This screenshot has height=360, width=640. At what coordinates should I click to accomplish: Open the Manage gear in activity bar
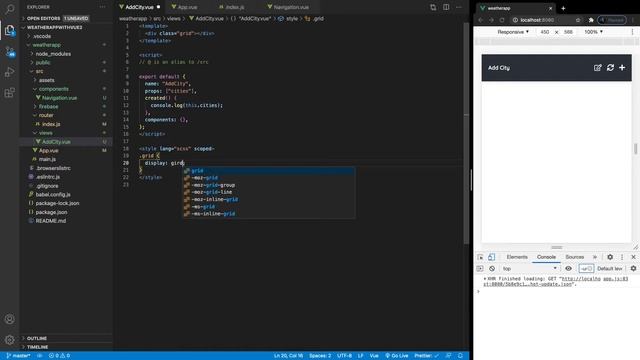[9, 340]
